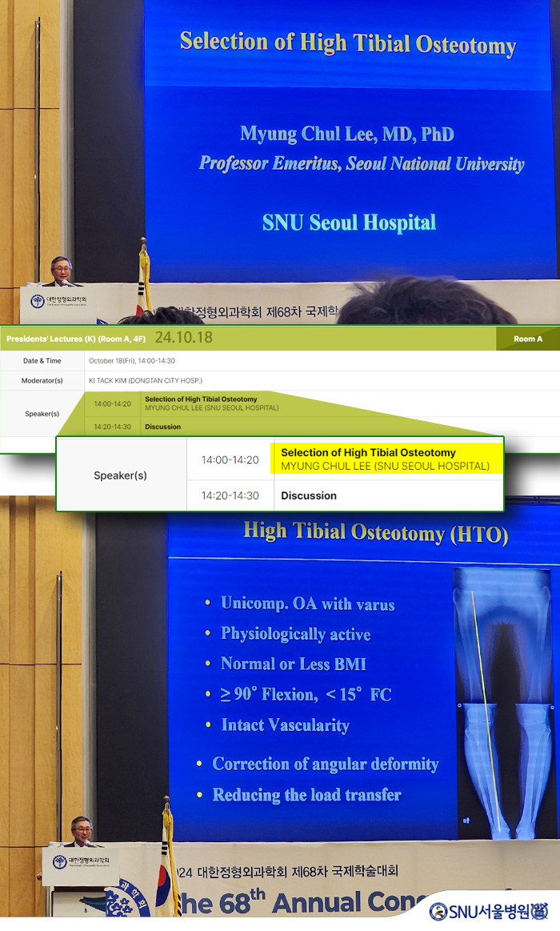Click '14:20-14:30' in the enlarged callout
560x931 pixels.
pyautogui.click(x=230, y=496)
